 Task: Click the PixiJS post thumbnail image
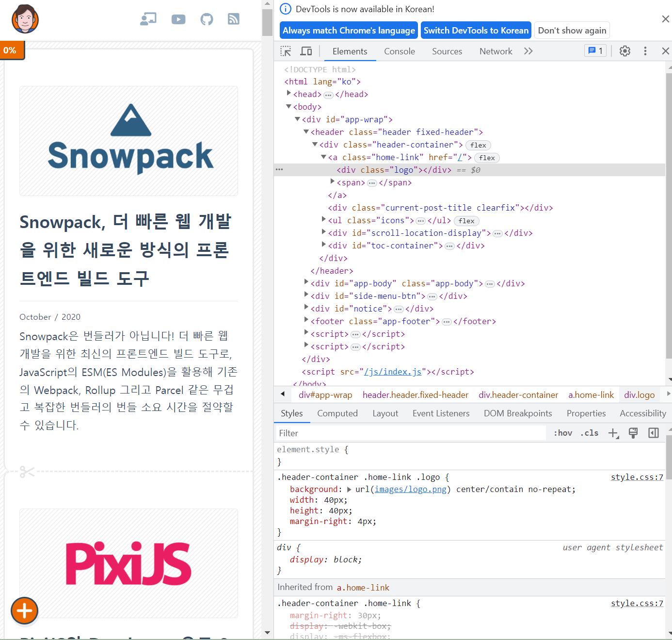128,563
